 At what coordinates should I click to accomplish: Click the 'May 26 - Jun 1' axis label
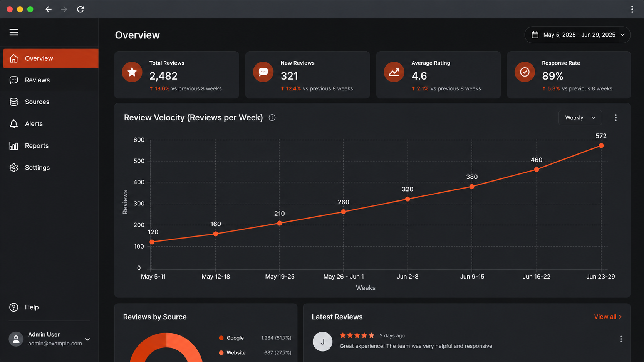[344, 277]
